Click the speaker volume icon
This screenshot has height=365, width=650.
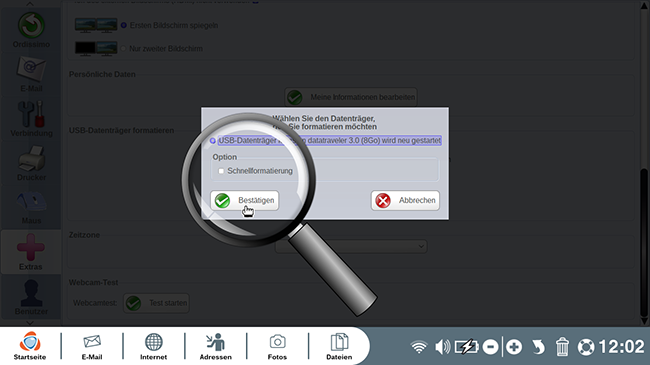(x=442, y=347)
